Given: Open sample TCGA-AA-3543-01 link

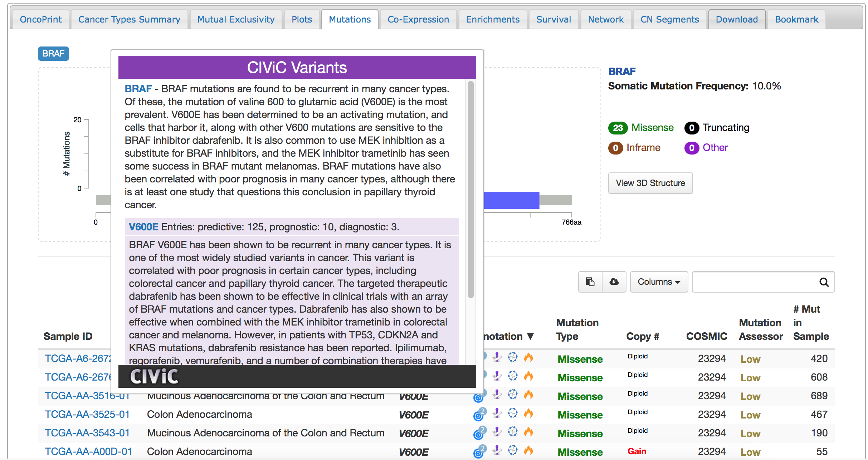Looking at the screenshot, I should coord(87,433).
